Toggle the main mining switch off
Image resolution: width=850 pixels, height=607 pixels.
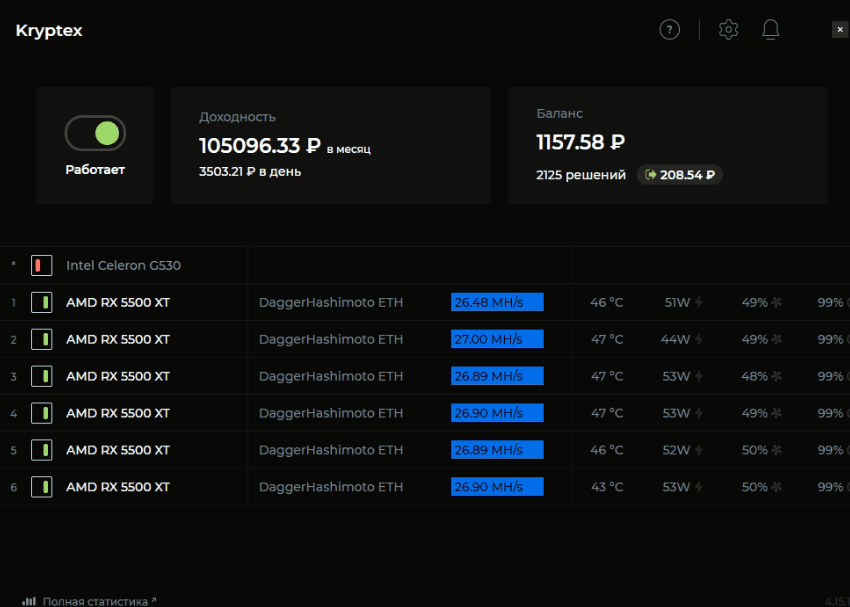[x=95, y=133]
